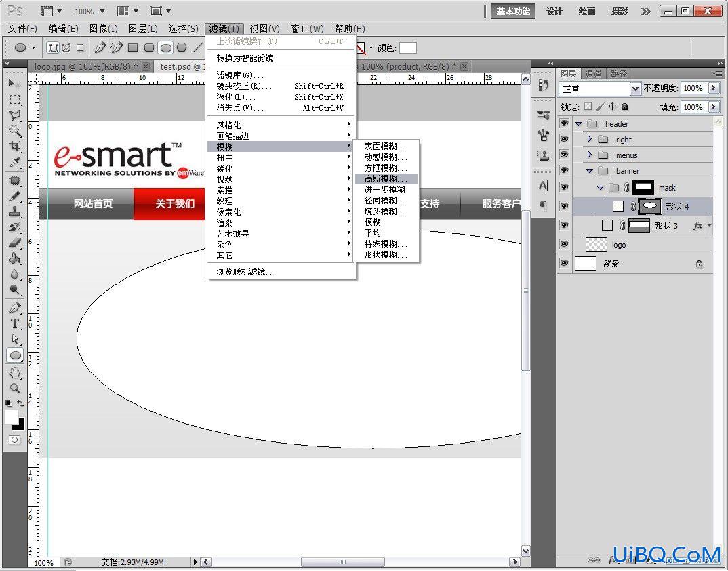Image resolution: width=728 pixels, height=571 pixels.
Task: Select the Dodge tool
Action: point(15,290)
